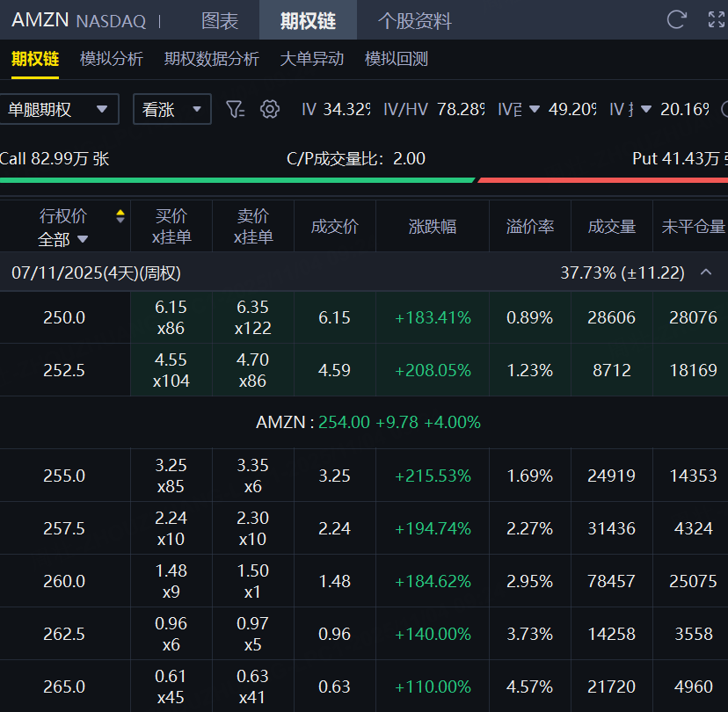Open 大单异动 sub-tab
The height and width of the screenshot is (712, 728).
click(311, 59)
